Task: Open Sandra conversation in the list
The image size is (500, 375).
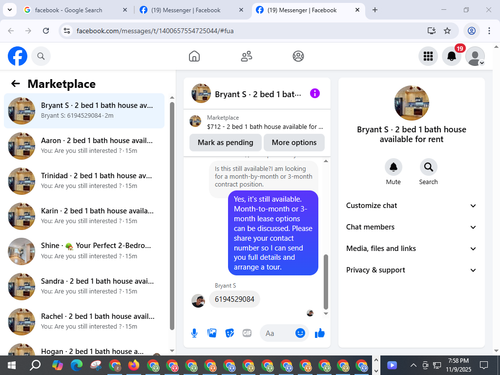Action: 84,286
